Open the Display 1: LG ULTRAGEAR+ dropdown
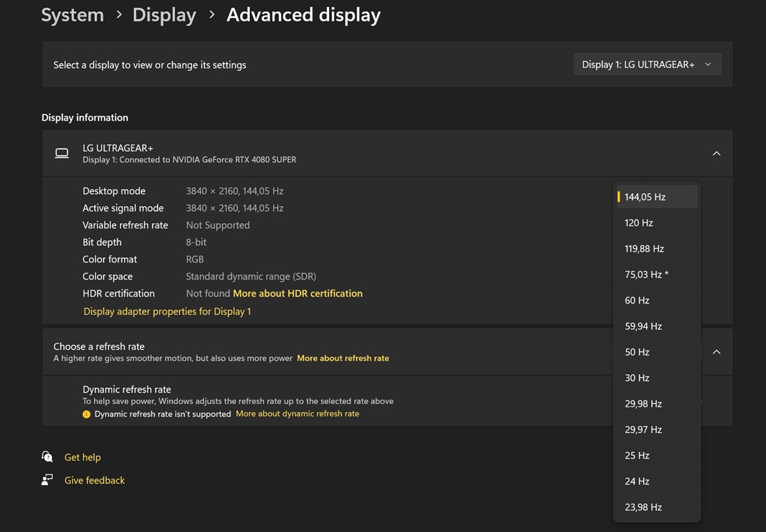Image resolution: width=766 pixels, height=532 pixels. pos(648,64)
